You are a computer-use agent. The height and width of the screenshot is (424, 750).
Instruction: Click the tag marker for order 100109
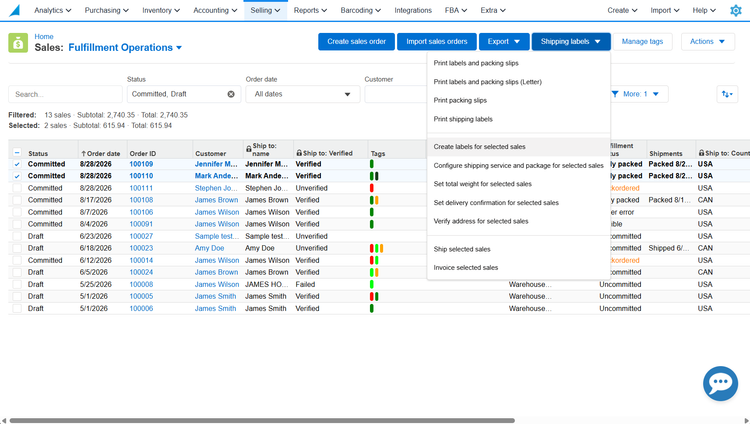[x=372, y=164]
